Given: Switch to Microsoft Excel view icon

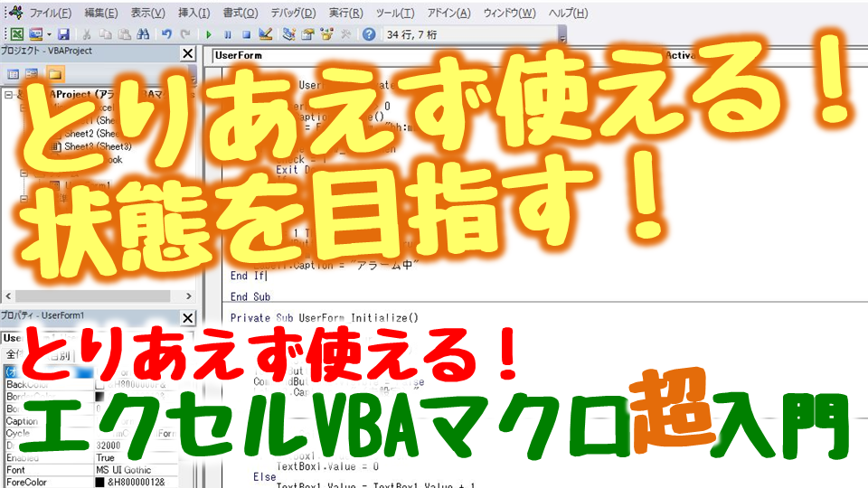Looking at the screenshot, I should [16, 34].
